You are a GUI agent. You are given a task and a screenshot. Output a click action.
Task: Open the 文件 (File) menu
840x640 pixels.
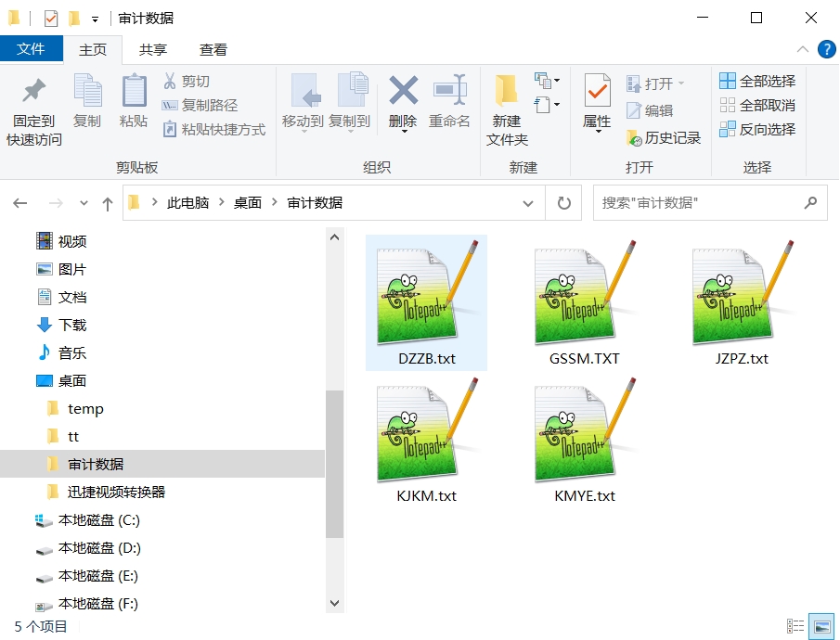coord(32,48)
